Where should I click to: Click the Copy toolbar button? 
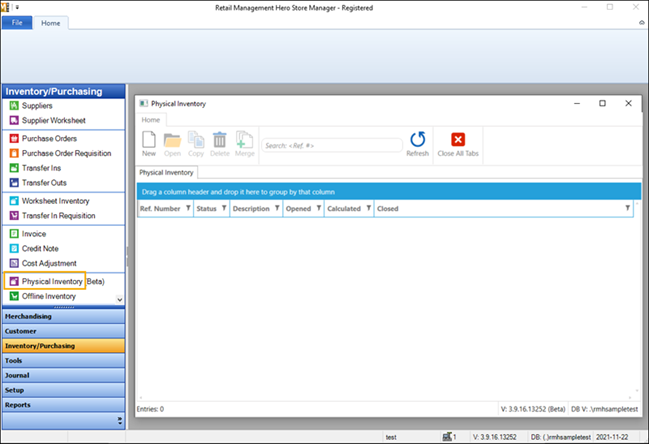(196, 144)
